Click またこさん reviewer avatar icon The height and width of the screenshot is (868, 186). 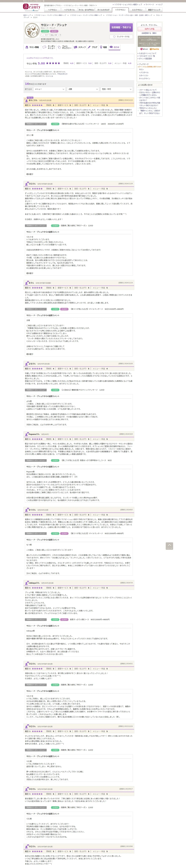coord(26,100)
